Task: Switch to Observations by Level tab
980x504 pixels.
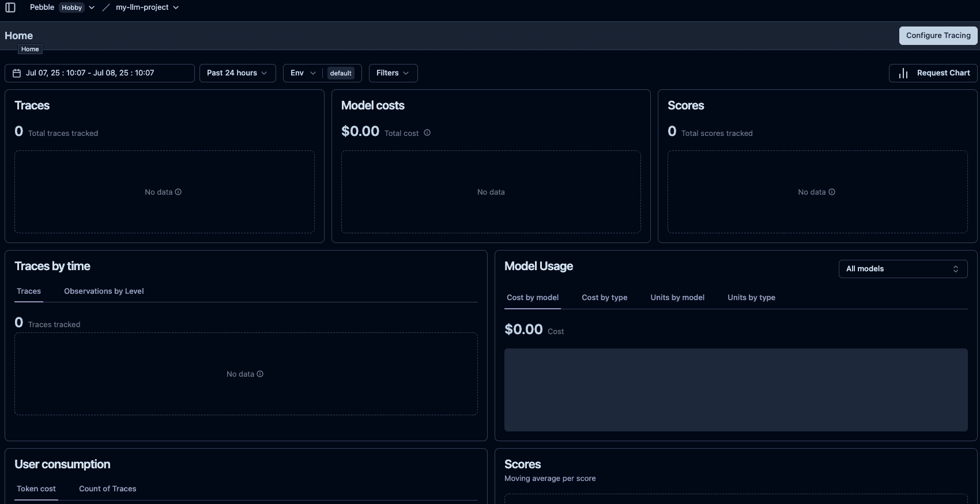Action: click(x=104, y=291)
